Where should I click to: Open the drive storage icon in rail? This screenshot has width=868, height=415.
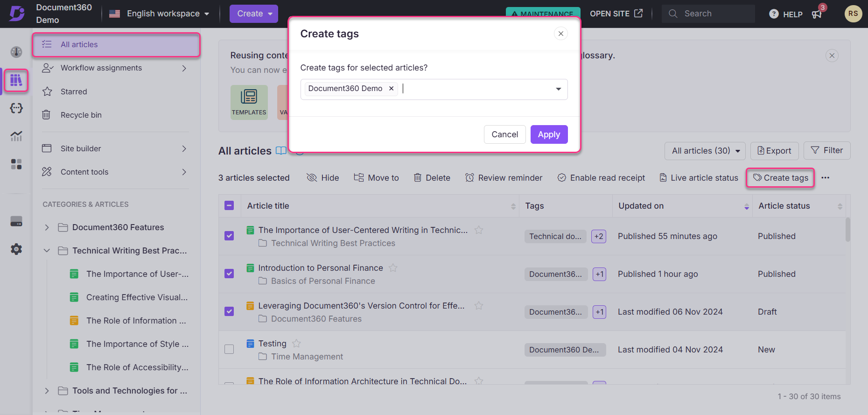pyautogui.click(x=16, y=221)
